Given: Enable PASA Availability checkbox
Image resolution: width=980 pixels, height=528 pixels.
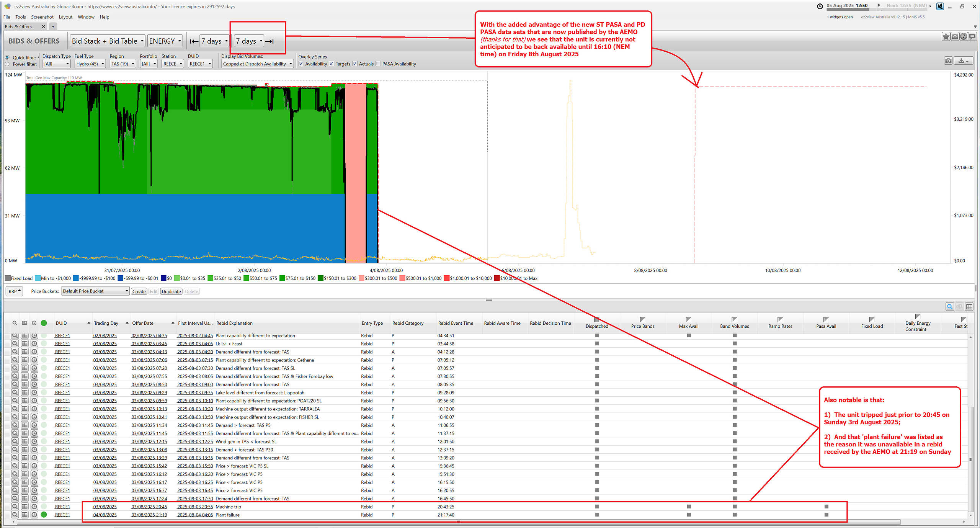Looking at the screenshot, I should click(x=378, y=64).
